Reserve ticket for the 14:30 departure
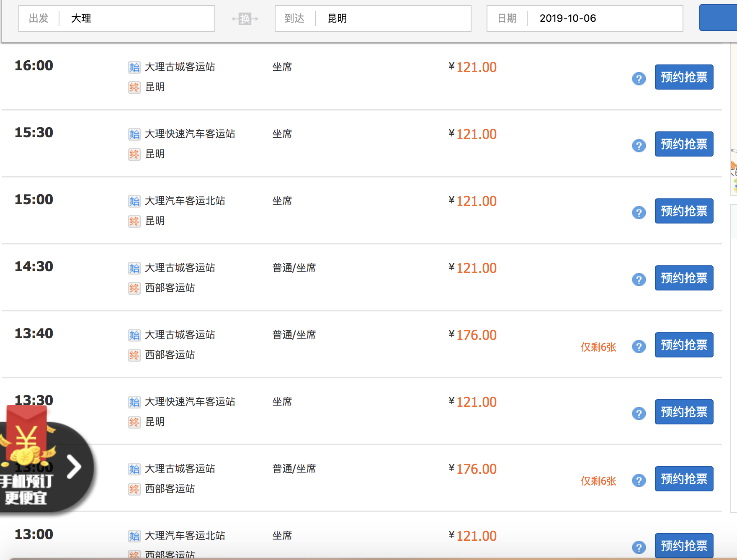The height and width of the screenshot is (560, 737). pyautogui.click(x=684, y=278)
